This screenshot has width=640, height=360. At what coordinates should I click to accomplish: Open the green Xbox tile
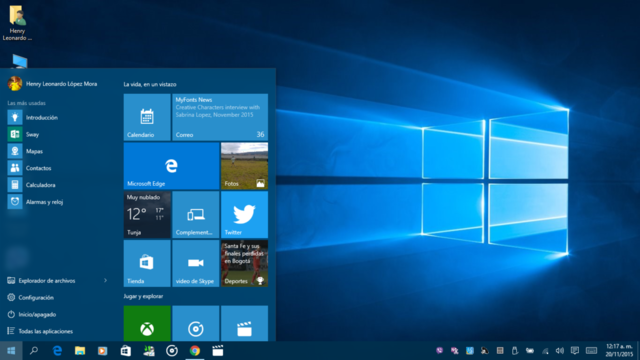click(147, 323)
